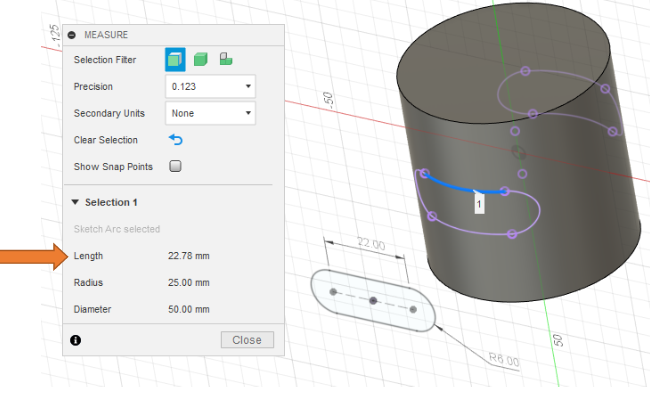The height and width of the screenshot is (393, 651).
Task: Collapse the Selection 1 section
Action: point(75,202)
